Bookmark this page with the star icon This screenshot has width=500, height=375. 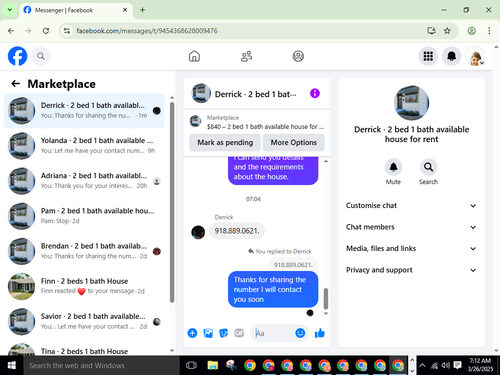[447, 31]
